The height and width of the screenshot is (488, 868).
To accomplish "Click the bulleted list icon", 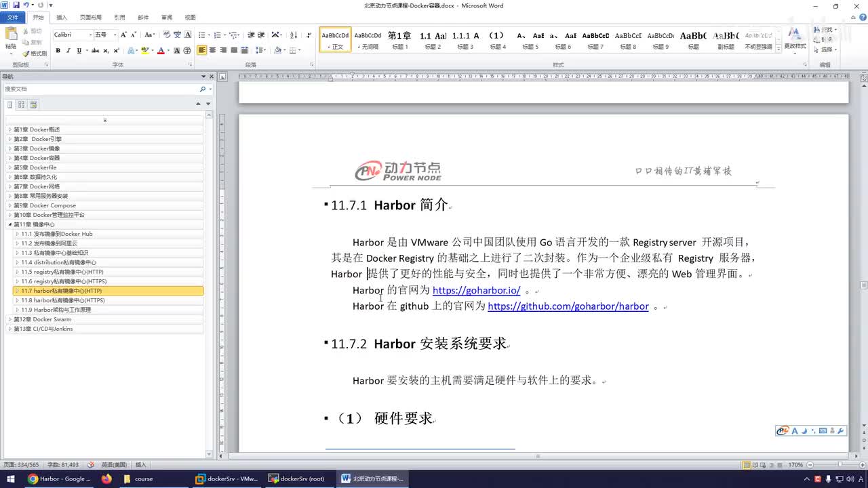I will coord(202,35).
